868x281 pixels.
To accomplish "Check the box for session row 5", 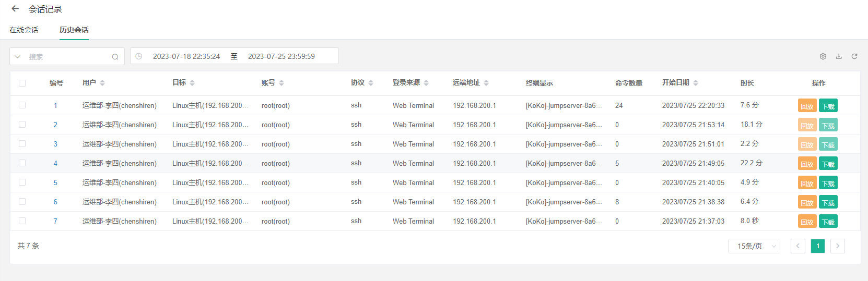I will [x=22, y=182].
